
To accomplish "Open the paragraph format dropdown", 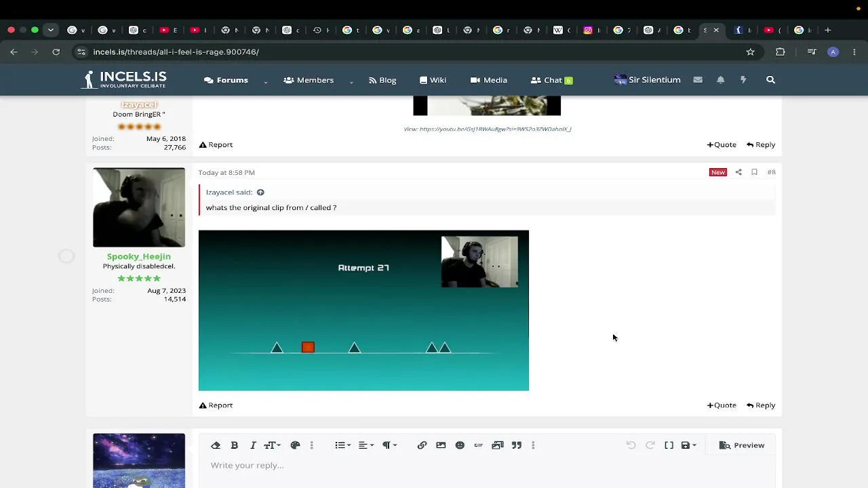I will pyautogui.click(x=389, y=445).
